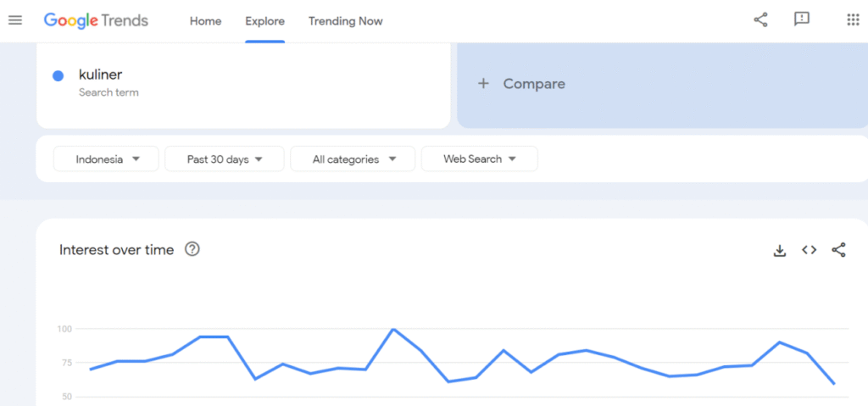Image resolution: width=868 pixels, height=406 pixels.
Task: Click the Google Trends logo
Action: [x=96, y=20]
